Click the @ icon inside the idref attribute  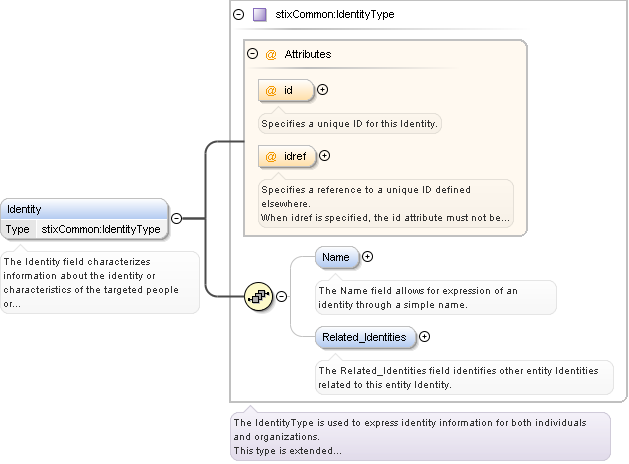270,156
